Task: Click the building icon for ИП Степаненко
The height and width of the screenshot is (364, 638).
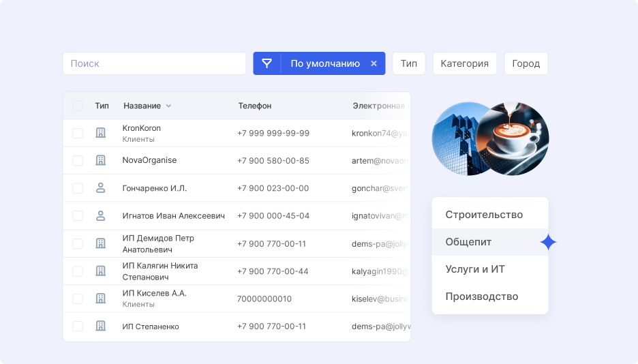Action: tap(101, 326)
